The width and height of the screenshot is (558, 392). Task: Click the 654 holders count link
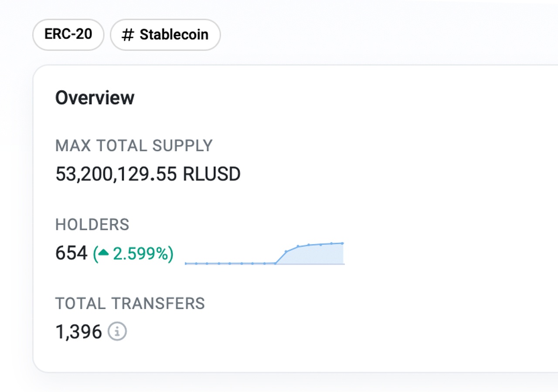[x=71, y=253]
